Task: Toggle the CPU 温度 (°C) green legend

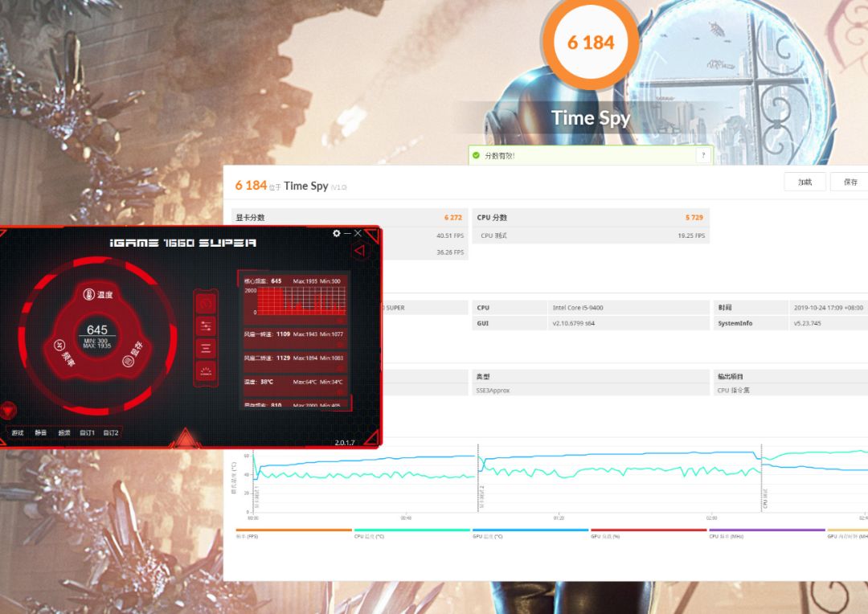Action: coord(411,533)
